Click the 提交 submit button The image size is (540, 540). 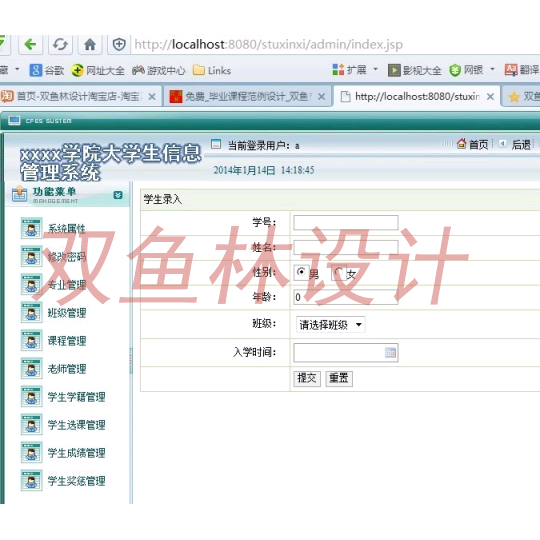click(307, 378)
